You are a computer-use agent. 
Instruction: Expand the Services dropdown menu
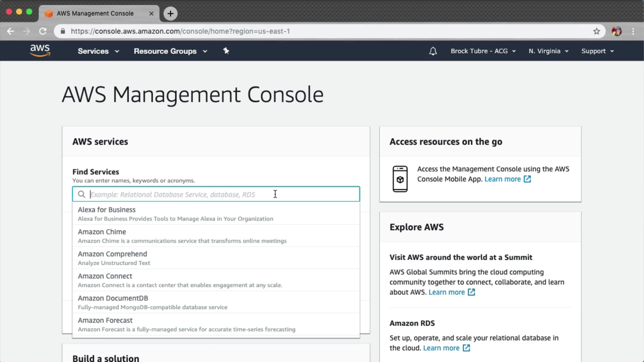click(98, 51)
